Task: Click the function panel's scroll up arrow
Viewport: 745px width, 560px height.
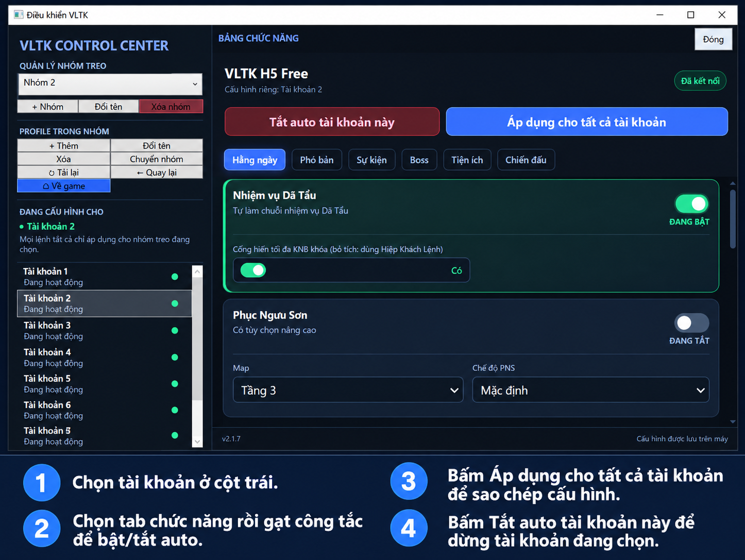Action: tap(733, 183)
